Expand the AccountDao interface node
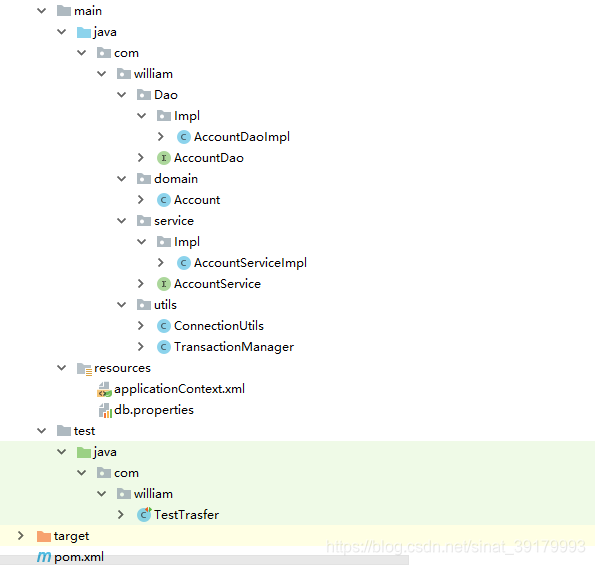 pyautogui.click(x=141, y=157)
